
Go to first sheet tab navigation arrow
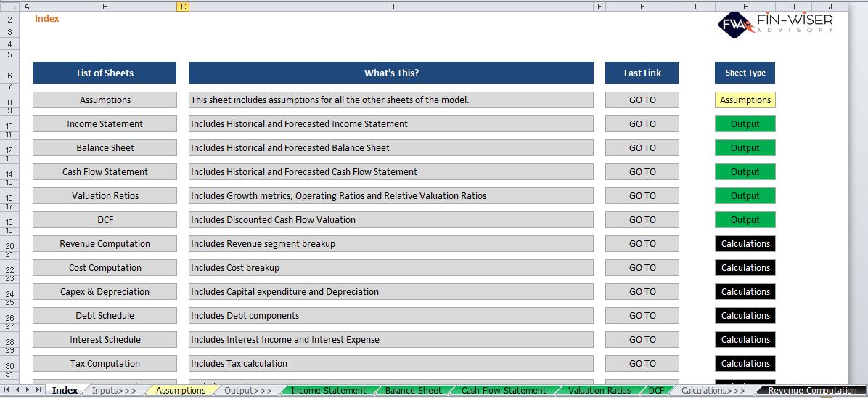[7, 390]
